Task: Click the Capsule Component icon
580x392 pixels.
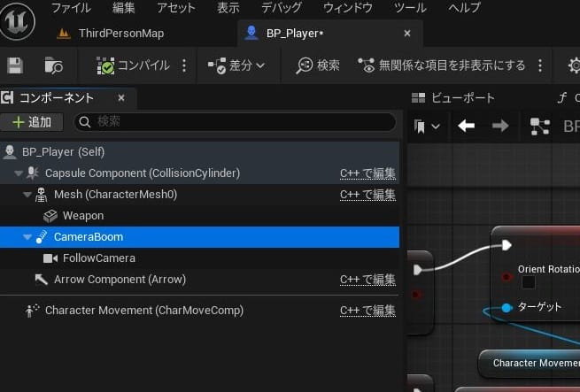Action: 33,173
